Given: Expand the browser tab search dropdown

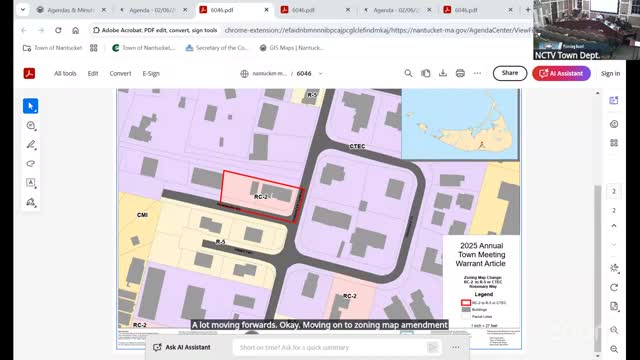Looking at the screenshot, I should click(23, 9).
